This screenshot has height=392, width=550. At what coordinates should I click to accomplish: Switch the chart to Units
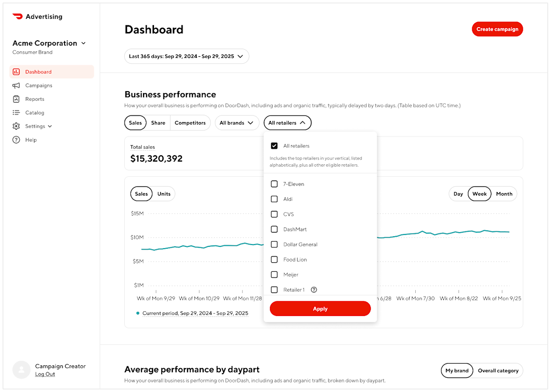click(x=164, y=194)
